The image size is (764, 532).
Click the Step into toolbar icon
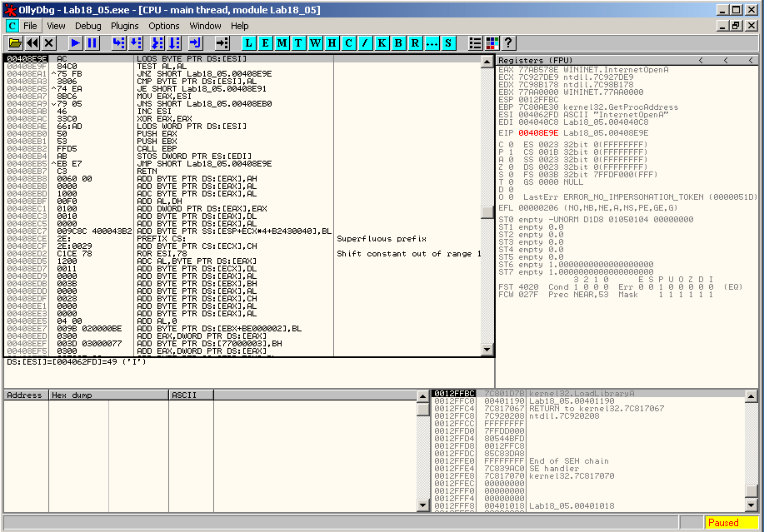(x=117, y=42)
